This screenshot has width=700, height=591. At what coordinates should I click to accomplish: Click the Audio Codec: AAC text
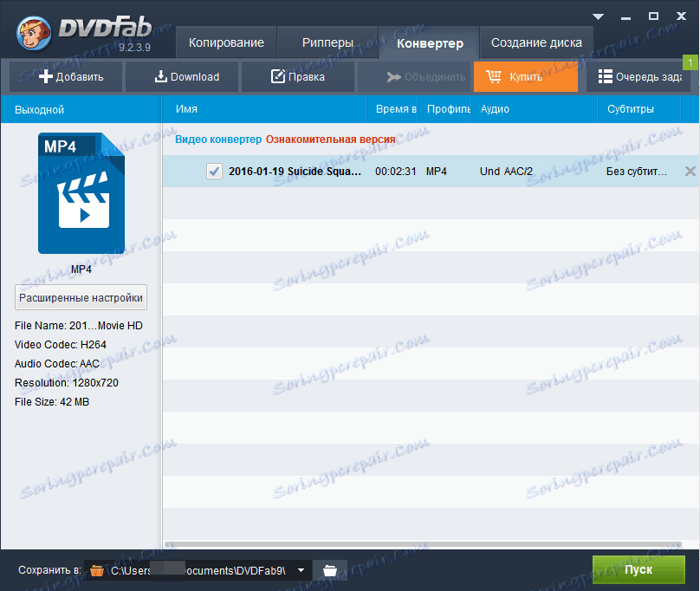pos(57,364)
